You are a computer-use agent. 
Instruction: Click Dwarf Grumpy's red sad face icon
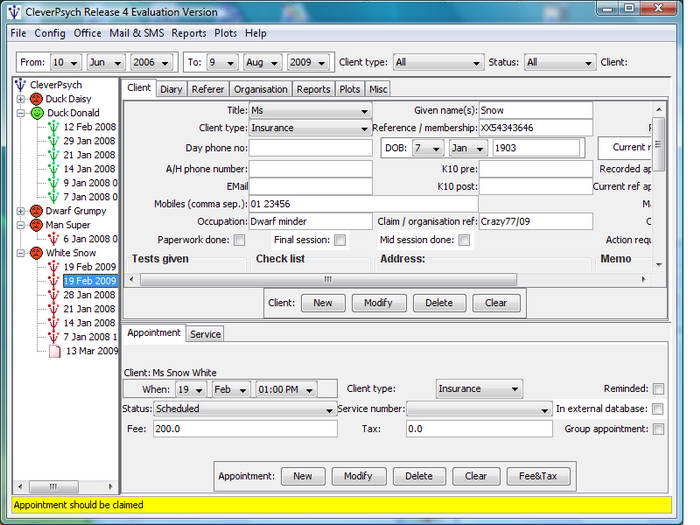click(x=36, y=211)
